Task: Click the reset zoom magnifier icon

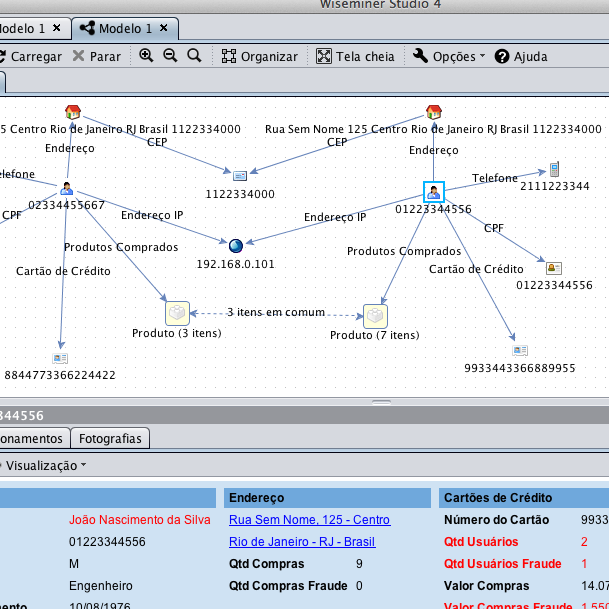Action: (x=194, y=56)
